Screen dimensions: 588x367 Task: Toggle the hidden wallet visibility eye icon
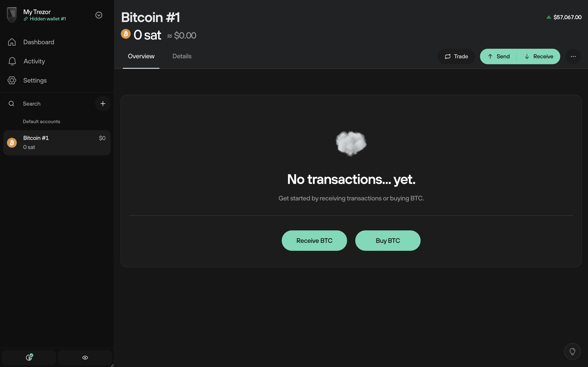tap(85, 357)
